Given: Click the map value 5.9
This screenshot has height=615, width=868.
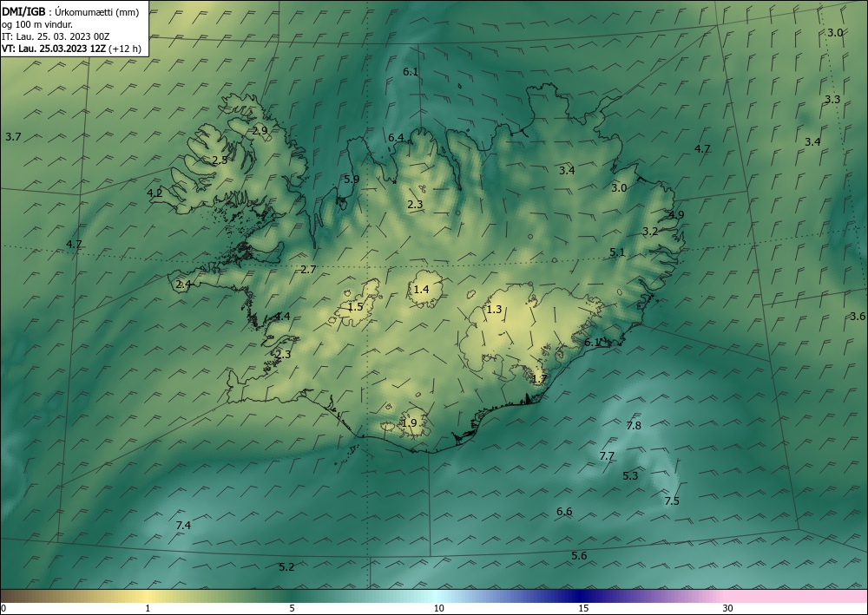Looking at the screenshot, I should click(352, 180).
